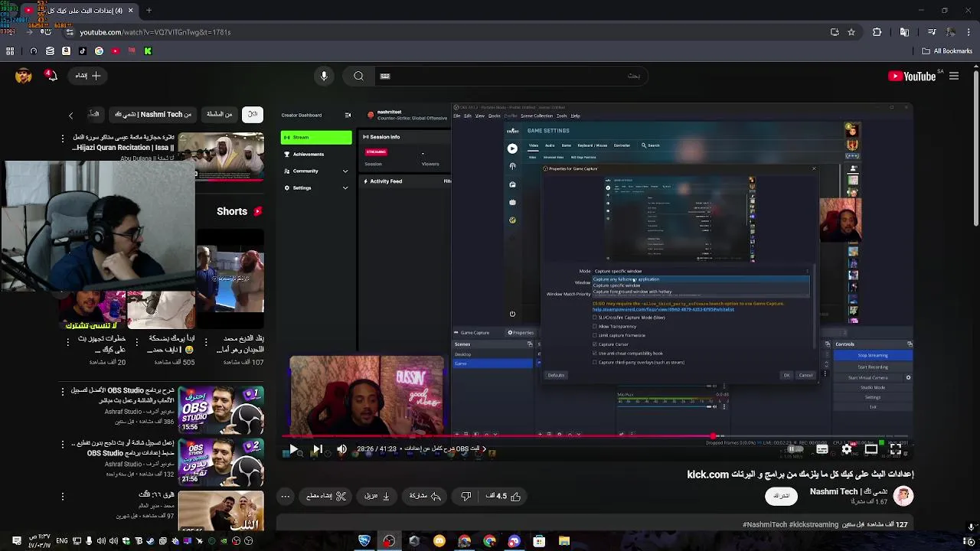Open options for the 21:56 OBS video
Image resolution: width=980 pixels, height=551 pixels.
63,444
